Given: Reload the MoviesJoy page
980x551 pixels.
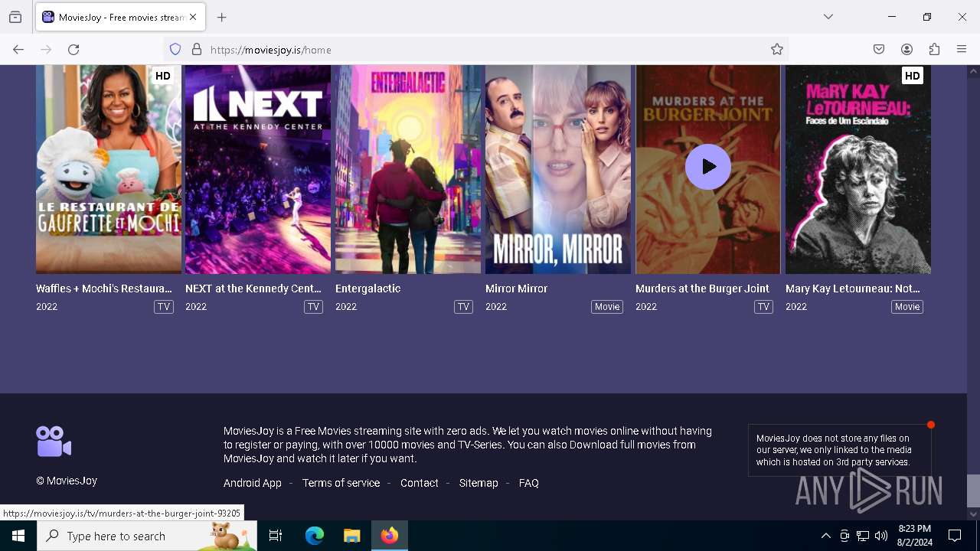Looking at the screenshot, I should pyautogui.click(x=73, y=50).
